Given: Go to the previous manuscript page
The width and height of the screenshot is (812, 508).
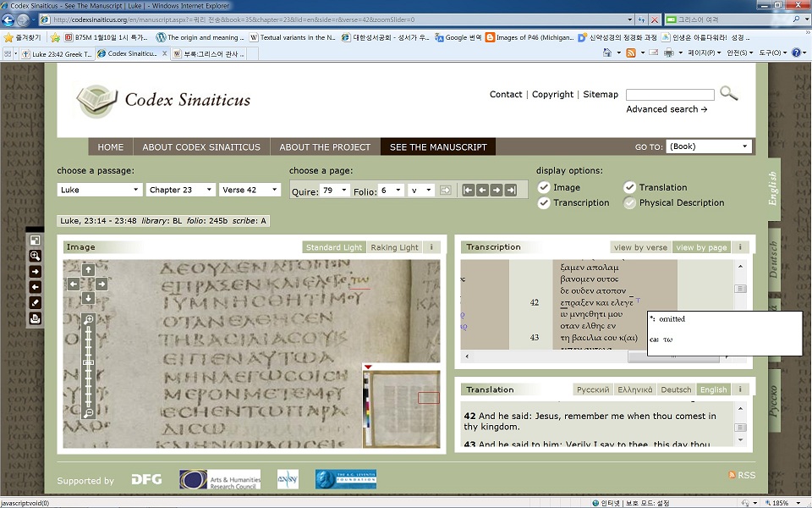Looking at the screenshot, I should coord(482,190).
